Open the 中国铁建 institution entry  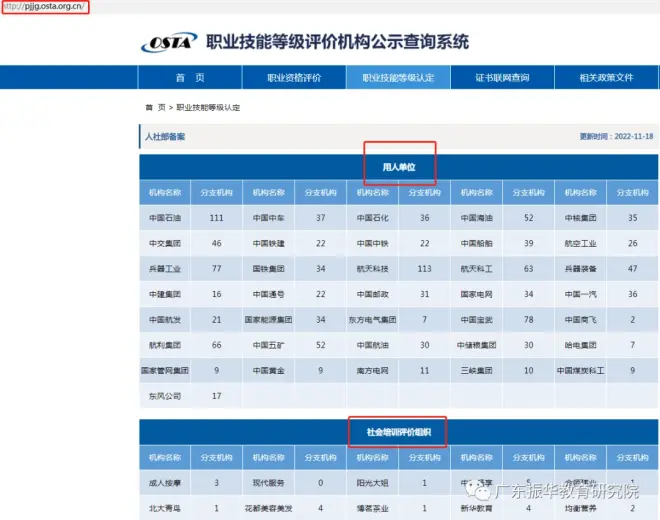coord(269,243)
